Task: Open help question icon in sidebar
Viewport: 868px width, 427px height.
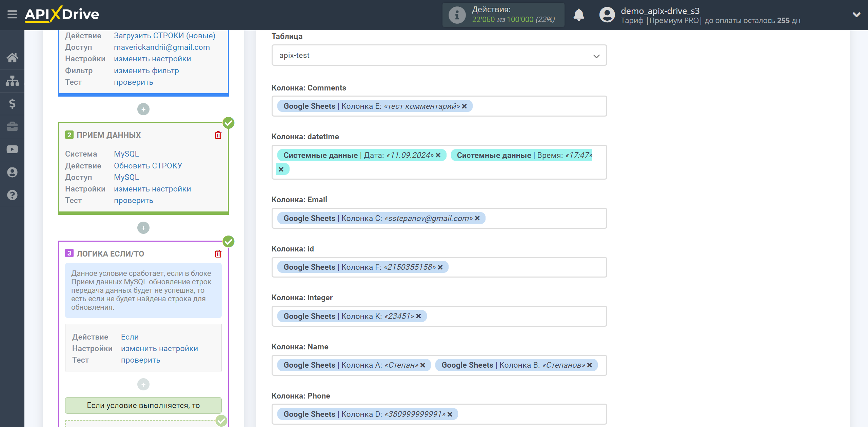Action: [12, 195]
